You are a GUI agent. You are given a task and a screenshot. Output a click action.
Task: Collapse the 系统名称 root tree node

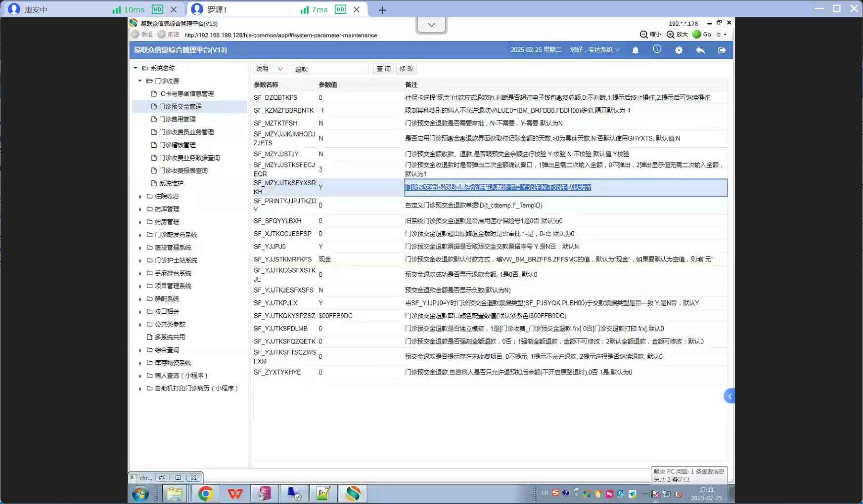[136, 68]
